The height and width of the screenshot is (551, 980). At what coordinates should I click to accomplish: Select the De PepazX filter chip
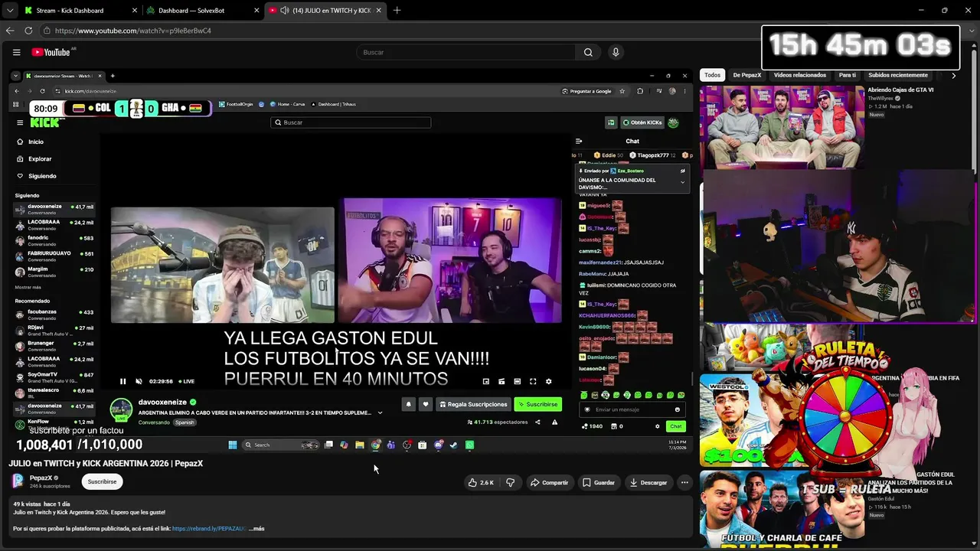coord(747,75)
